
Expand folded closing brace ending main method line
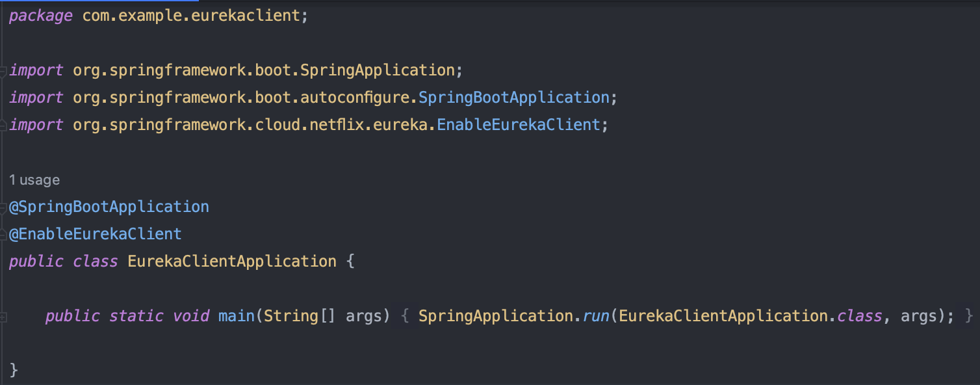point(969,316)
